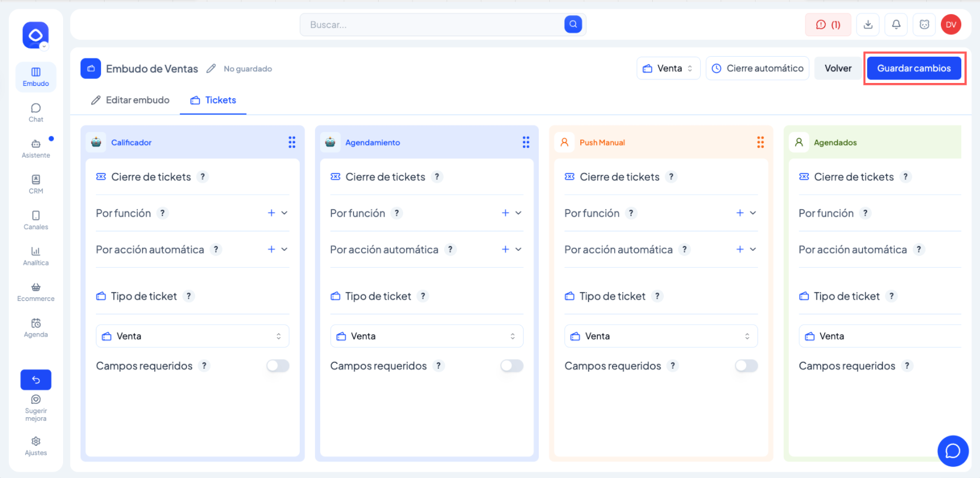
Task: Go to Analítica in the sidebar
Action: click(x=36, y=255)
